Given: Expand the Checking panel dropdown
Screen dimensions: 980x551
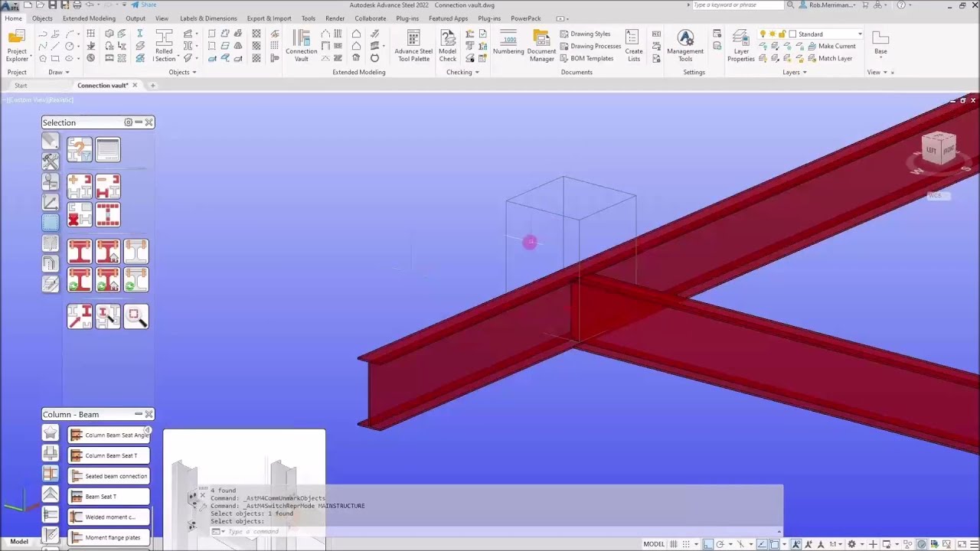Looking at the screenshot, I should (462, 72).
